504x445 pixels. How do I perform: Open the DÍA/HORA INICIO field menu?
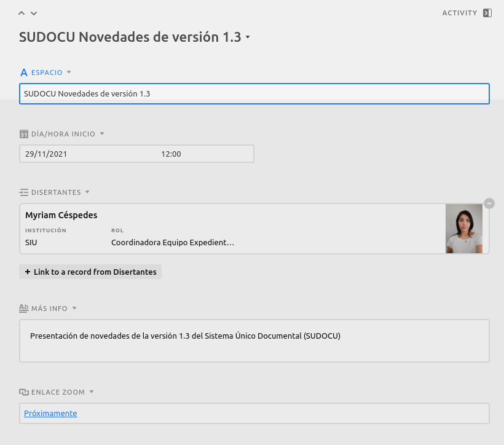coord(102,133)
